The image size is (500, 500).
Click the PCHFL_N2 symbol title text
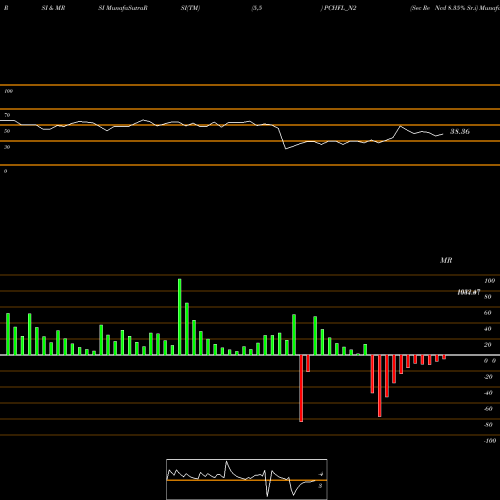coord(340,8)
